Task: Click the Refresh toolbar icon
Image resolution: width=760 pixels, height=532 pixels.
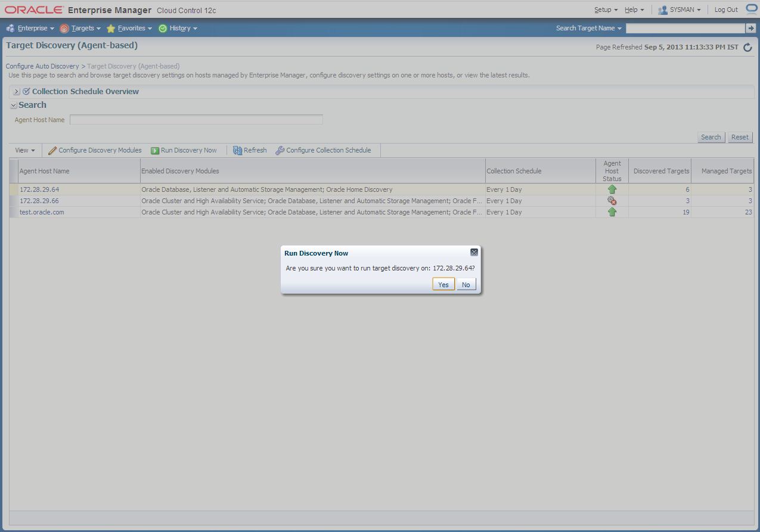Action: coord(237,150)
